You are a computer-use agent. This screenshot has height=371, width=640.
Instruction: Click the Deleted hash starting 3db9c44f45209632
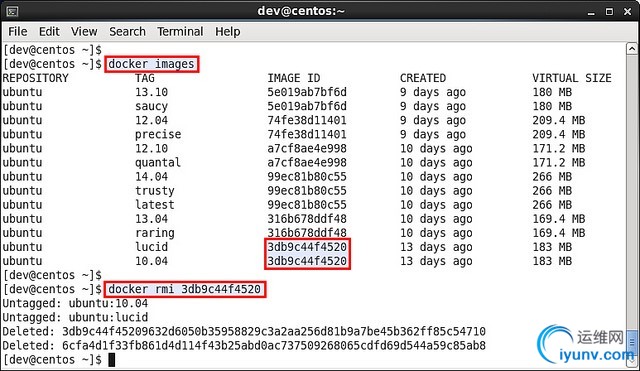[x=274, y=331]
